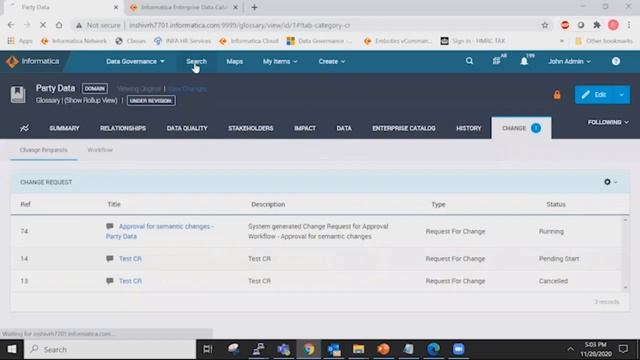The width and height of the screenshot is (640, 360).
Task: Open Microsoft Edge in taskbar
Action: tap(433, 349)
